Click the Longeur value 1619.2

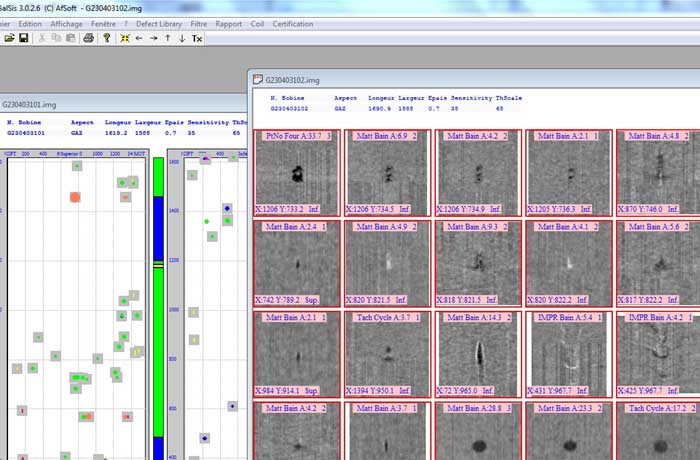coord(116,133)
